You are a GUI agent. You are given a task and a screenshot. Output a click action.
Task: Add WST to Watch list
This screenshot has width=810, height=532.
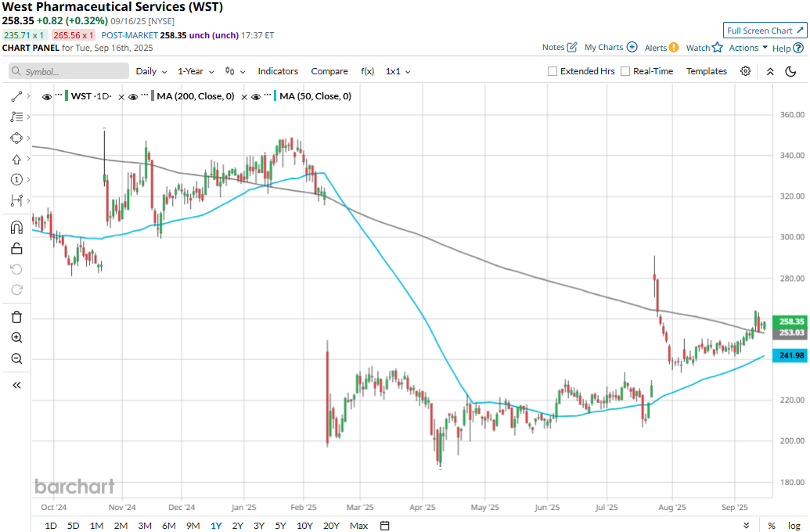(704, 48)
